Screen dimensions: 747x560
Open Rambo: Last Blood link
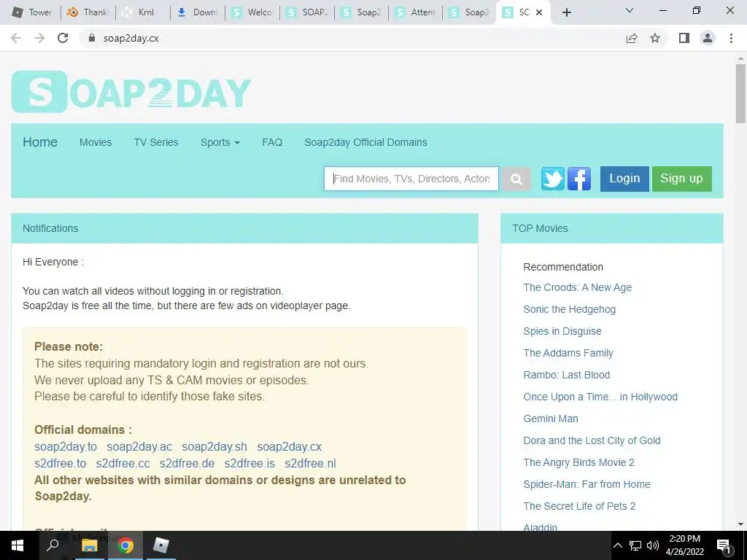click(566, 376)
